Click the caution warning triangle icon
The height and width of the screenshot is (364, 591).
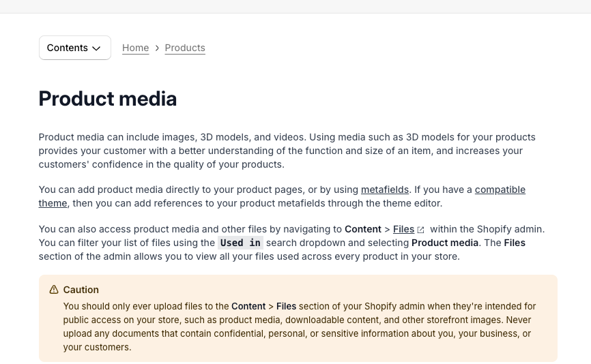pos(54,290)
